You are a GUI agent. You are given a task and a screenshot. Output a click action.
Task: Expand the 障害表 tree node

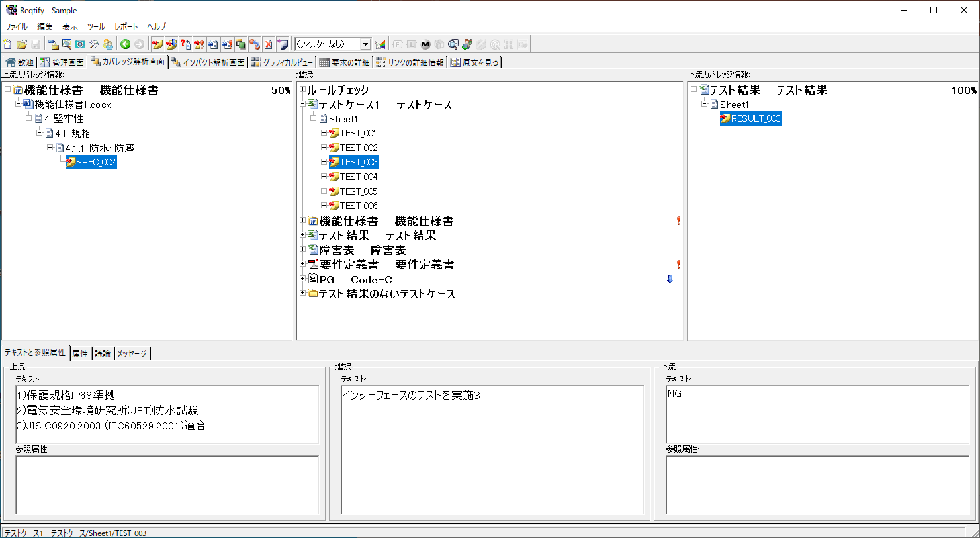(x=303, y=249)
